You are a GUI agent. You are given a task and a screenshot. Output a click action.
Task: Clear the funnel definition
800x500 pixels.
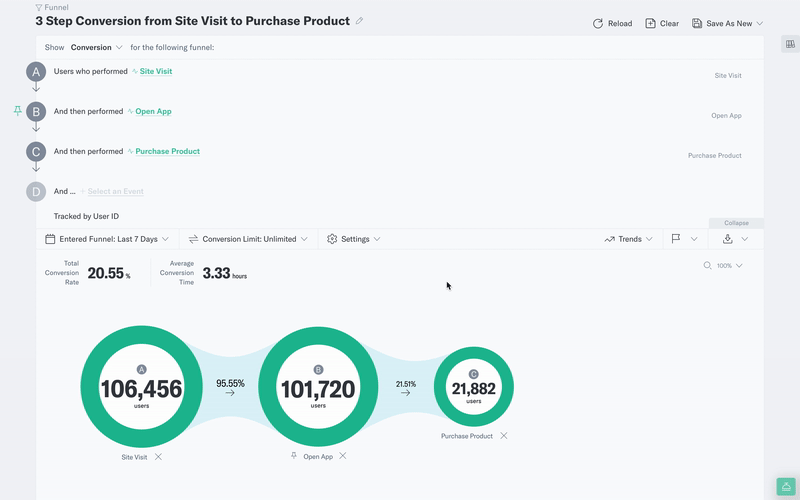pyautogui.click(x=662, y=23)
